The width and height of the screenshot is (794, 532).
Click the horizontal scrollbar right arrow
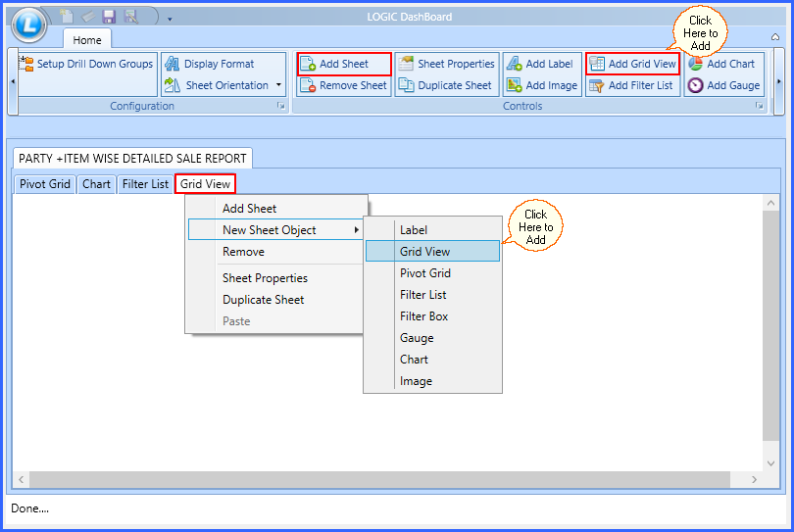(754, 479)
